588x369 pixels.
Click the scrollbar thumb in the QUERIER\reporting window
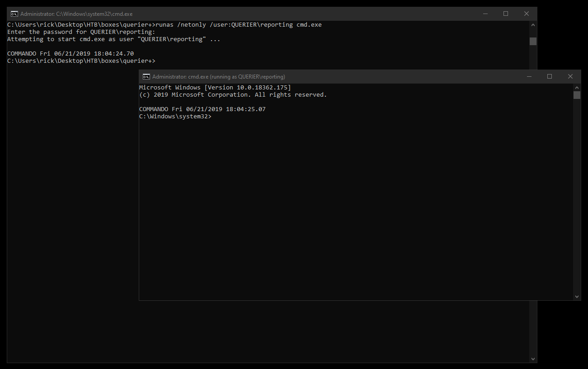577,95
